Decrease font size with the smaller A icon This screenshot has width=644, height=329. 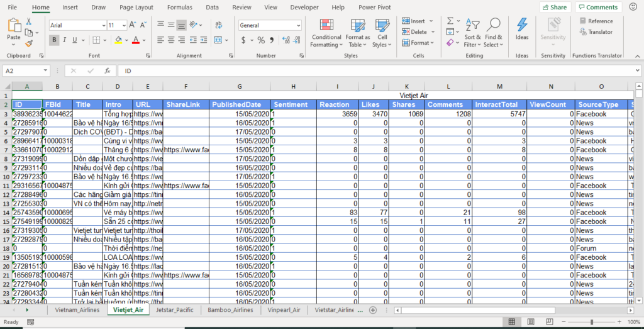tap(143, 25)
